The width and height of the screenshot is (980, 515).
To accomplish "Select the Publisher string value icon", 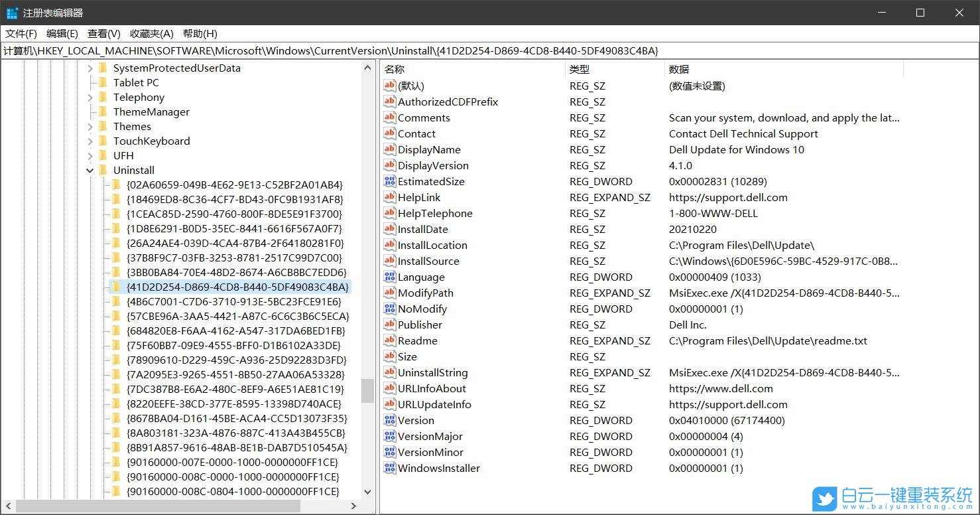I will [389, 325].
